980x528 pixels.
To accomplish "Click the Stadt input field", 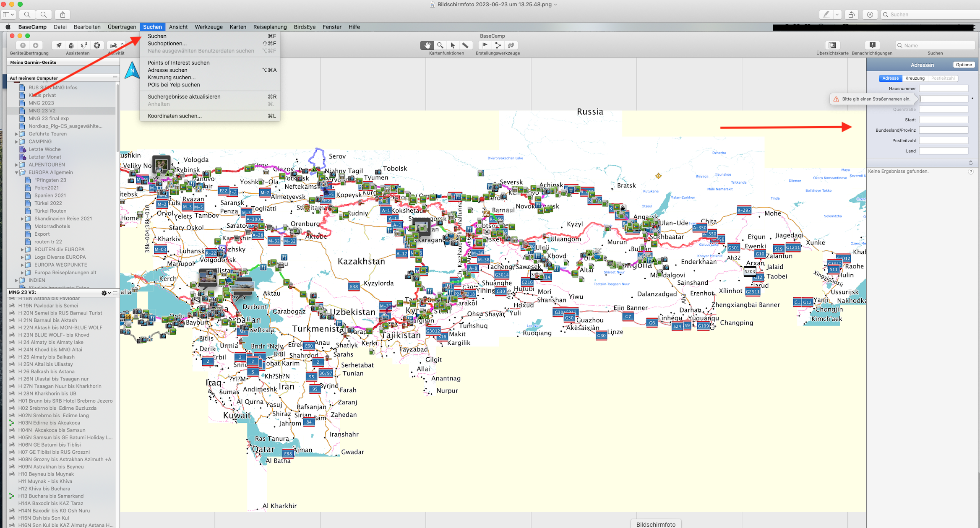I will point(944,120).
